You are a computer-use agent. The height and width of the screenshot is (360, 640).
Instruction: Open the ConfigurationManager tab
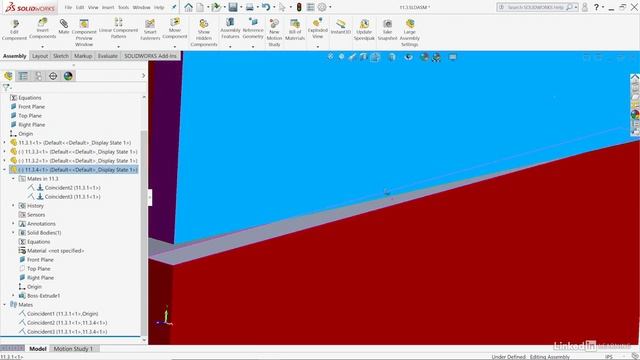(38, 76)
